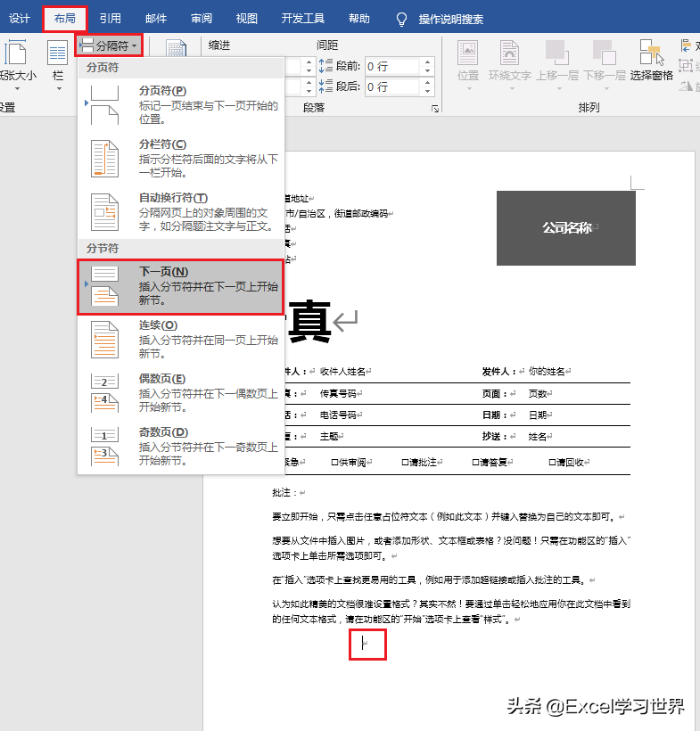Screen dimensions: 700x731
Task: Switch to the 邮件 tab
Action: [156, 19]
